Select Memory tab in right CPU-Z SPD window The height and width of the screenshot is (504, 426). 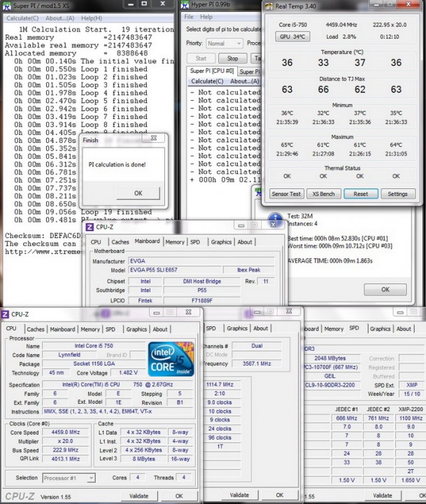pos(334,329)
